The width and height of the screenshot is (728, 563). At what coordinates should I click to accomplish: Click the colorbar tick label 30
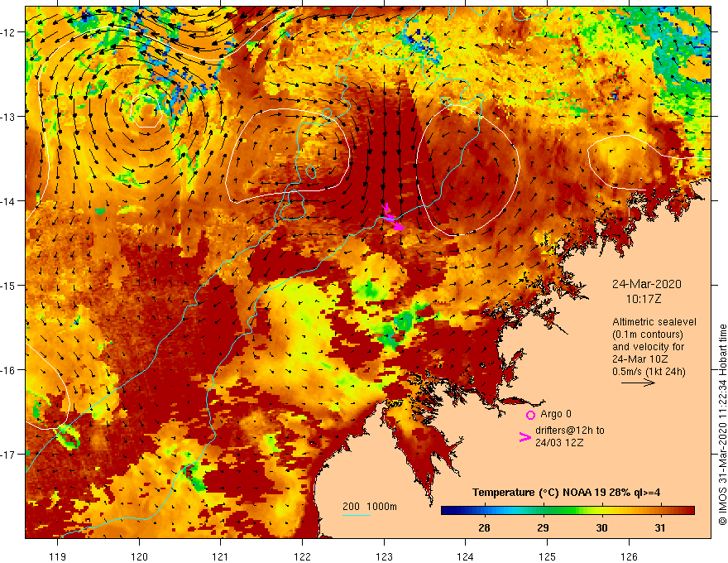[x=601, y=527]
